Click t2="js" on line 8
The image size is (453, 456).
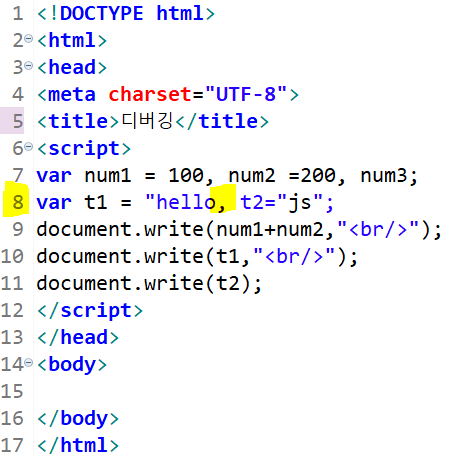[281, 202]
